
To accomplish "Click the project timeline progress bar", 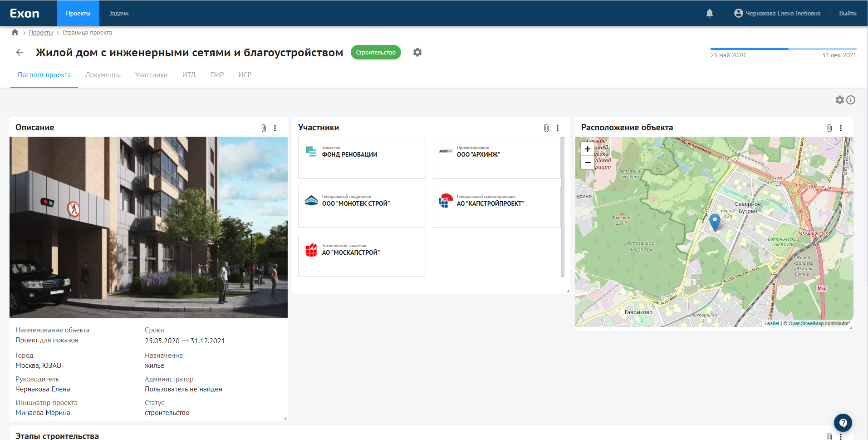I will coord(783,49).
